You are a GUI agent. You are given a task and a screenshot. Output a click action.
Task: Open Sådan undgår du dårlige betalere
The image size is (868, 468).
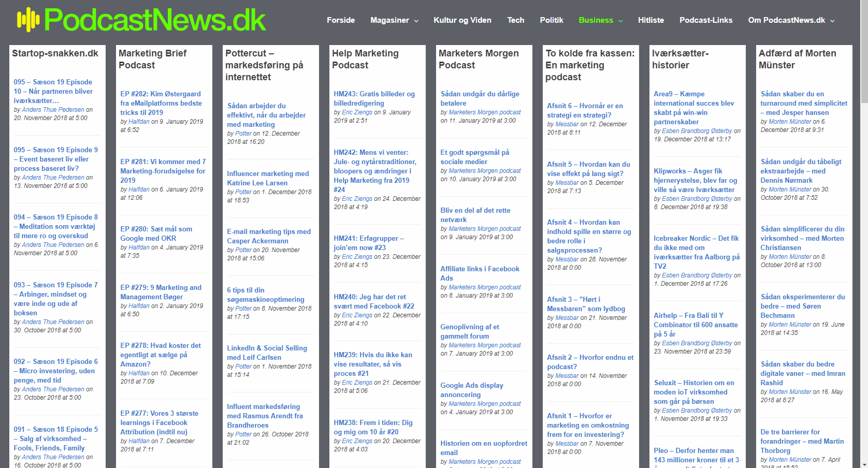tap(480, 98)
